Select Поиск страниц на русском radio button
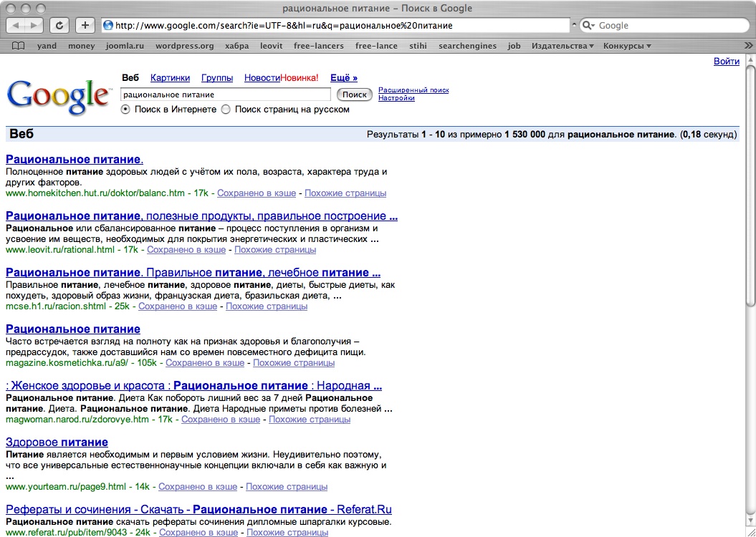756x537 pixels. click(x=226, y=110)
